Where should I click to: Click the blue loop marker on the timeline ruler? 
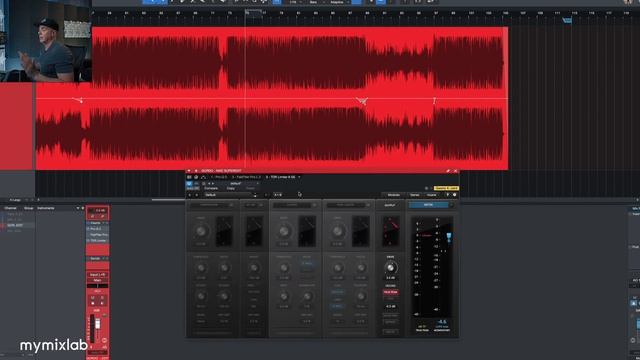point(567,20)
